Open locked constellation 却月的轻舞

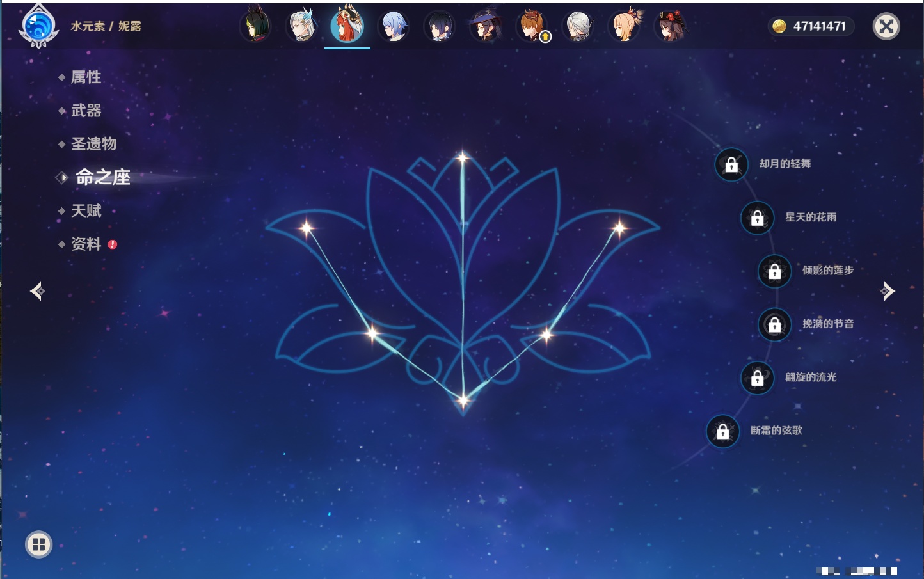pos(731,164)
